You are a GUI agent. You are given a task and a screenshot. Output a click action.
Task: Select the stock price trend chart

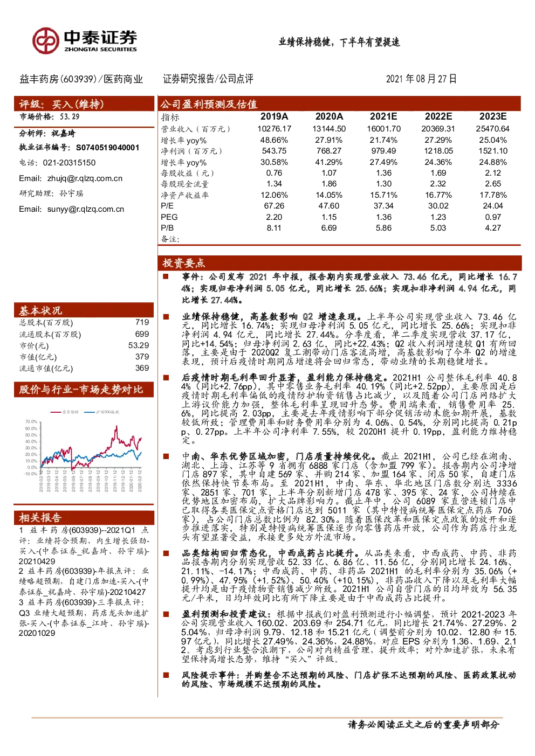(x=84, y=450)
